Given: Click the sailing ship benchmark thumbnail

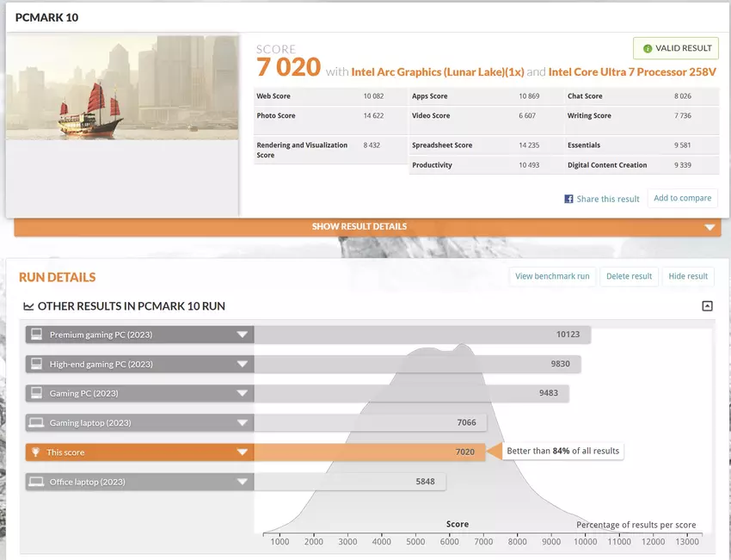Looking at the screenshot, I should [x=122, y=88].
